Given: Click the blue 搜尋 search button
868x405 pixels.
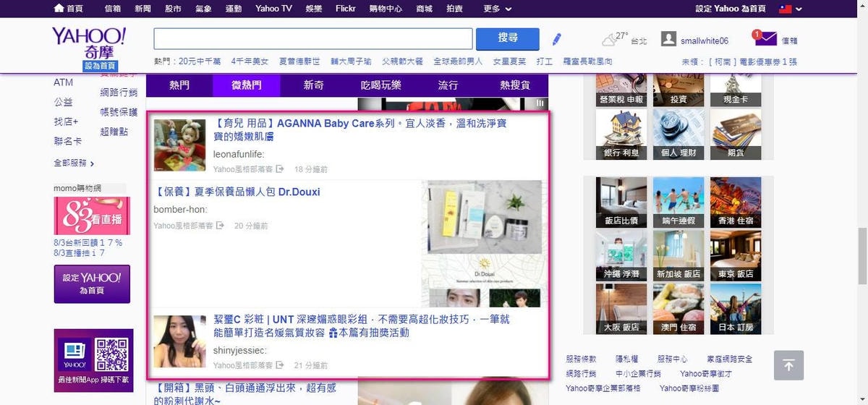Looking at the screenshot, I should [508, 38].
